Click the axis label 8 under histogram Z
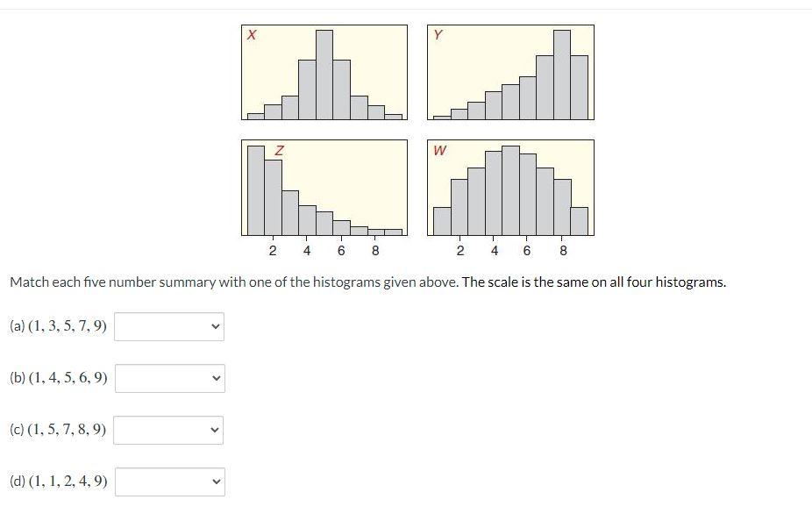This screenshot has height=528, width=812. click(376, 250)
